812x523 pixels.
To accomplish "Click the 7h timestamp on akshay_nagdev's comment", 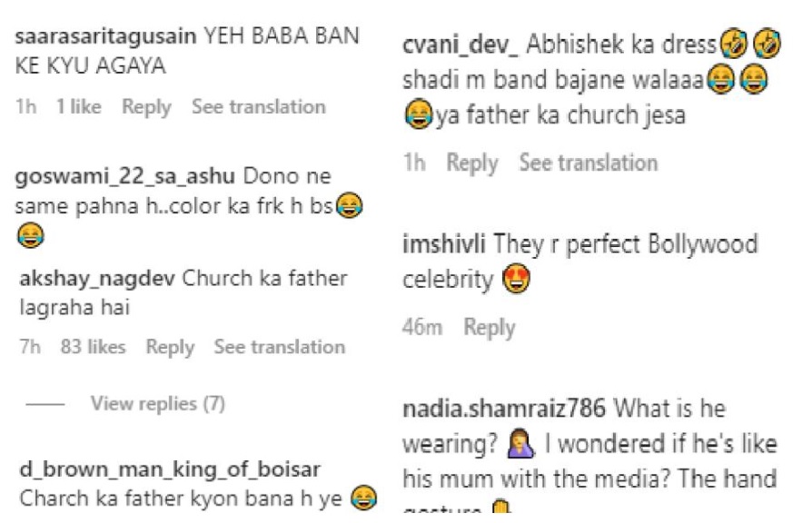I will [29, 347].
